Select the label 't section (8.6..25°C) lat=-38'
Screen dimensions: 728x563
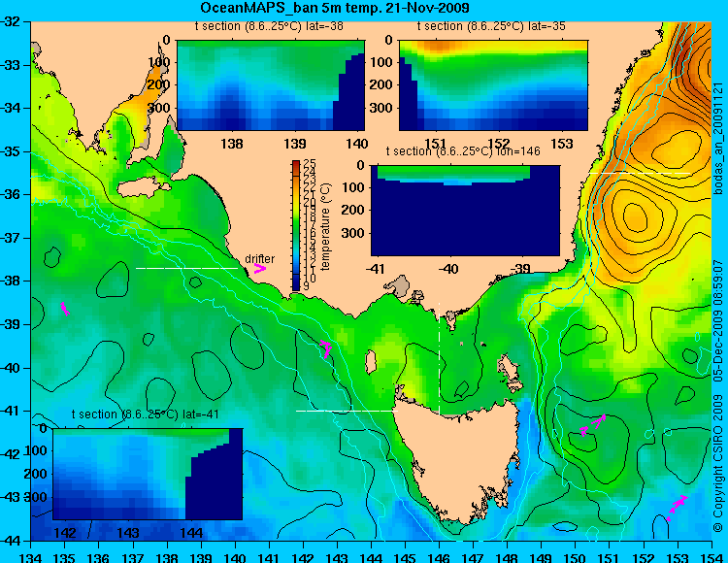(269, 26)
